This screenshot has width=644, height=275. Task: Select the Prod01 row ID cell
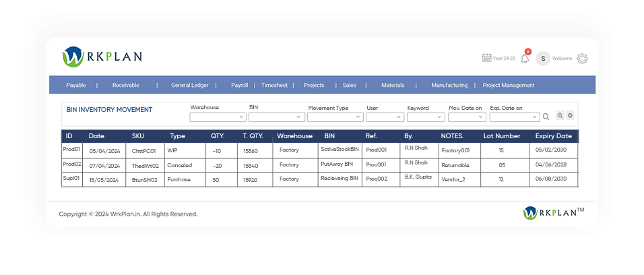[72, 150]
